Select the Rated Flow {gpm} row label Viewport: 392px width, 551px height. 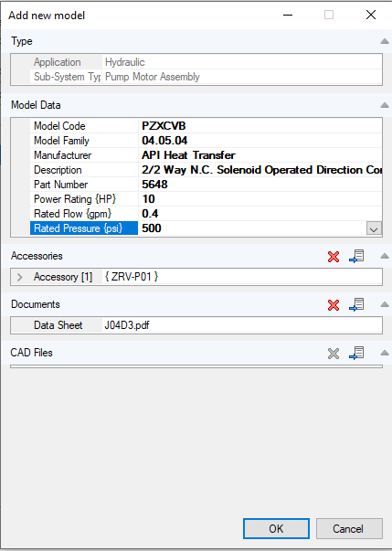pos(72,214)
